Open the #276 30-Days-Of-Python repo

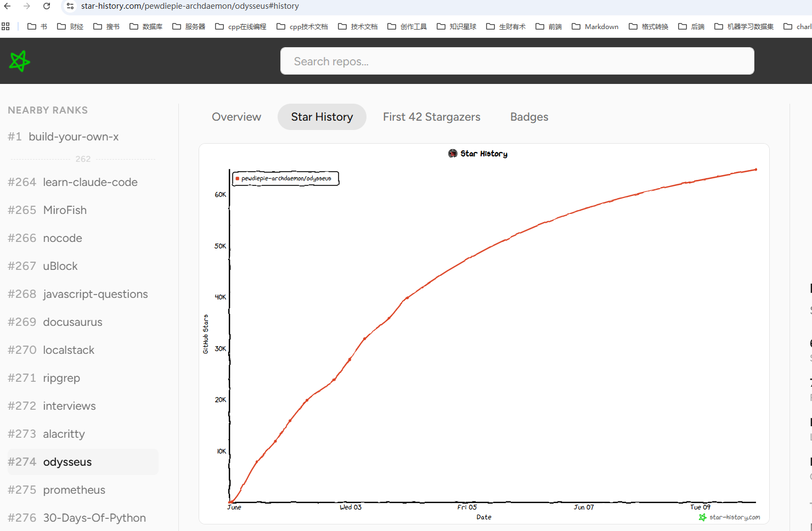click(77, 518)
